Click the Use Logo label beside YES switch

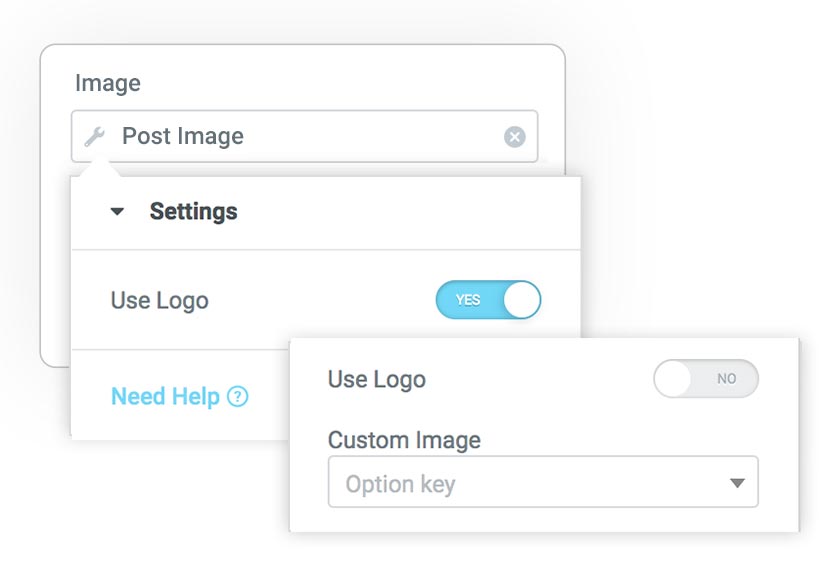160,301
